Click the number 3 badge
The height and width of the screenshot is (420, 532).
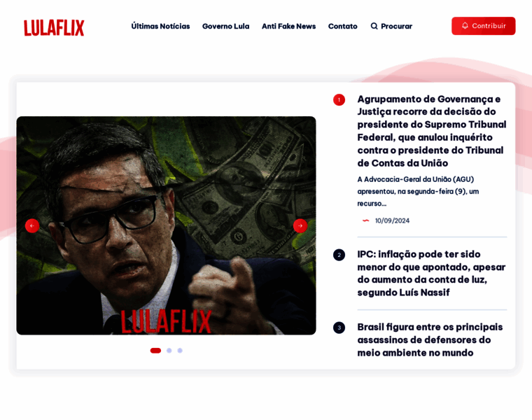339,328
